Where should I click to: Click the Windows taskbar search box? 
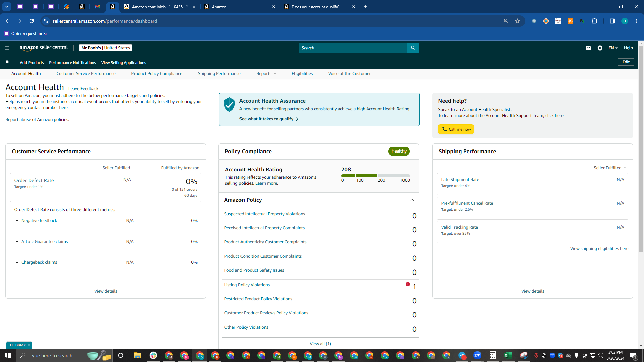pos(64,355)
